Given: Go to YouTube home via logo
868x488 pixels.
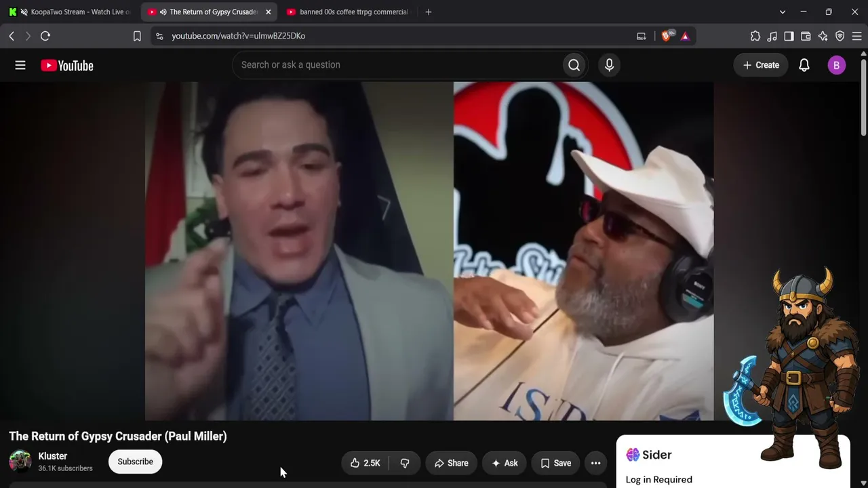Looking at the screenshot, I should (x=67, y=66).
